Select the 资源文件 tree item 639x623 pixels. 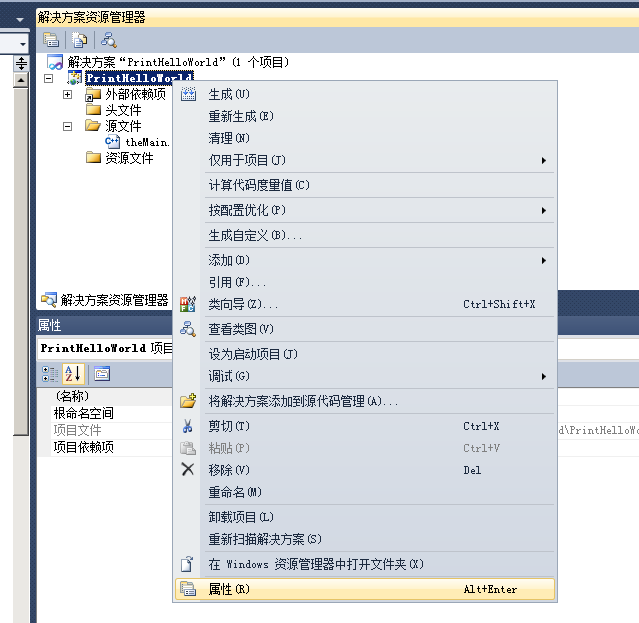[129, 158]
